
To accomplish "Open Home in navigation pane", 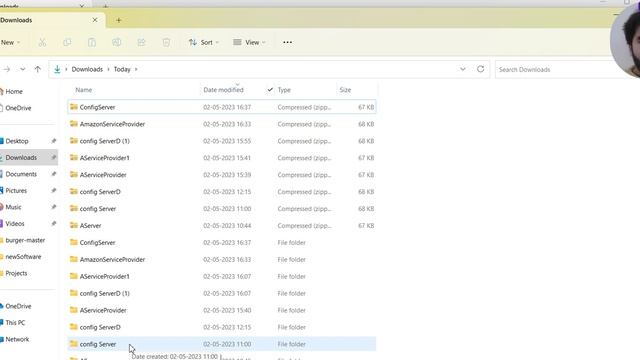I will (14, 91).
